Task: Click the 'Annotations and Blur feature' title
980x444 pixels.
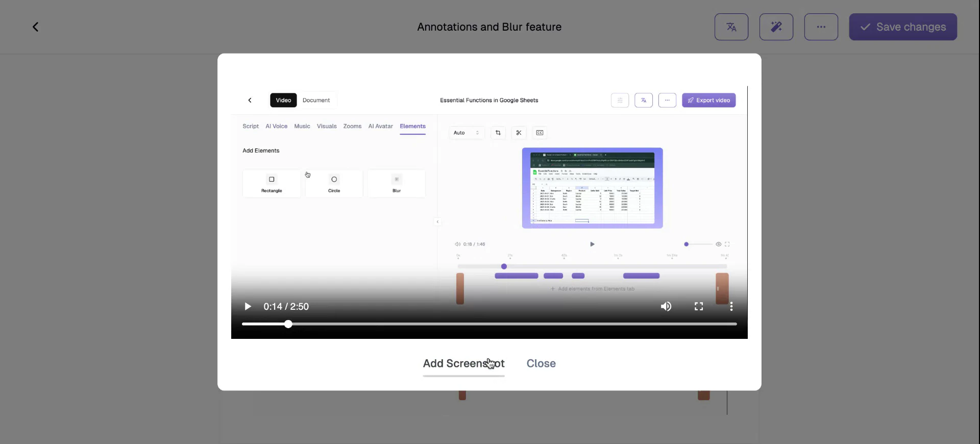Action: pyautogui.click(x=489, y=27)
